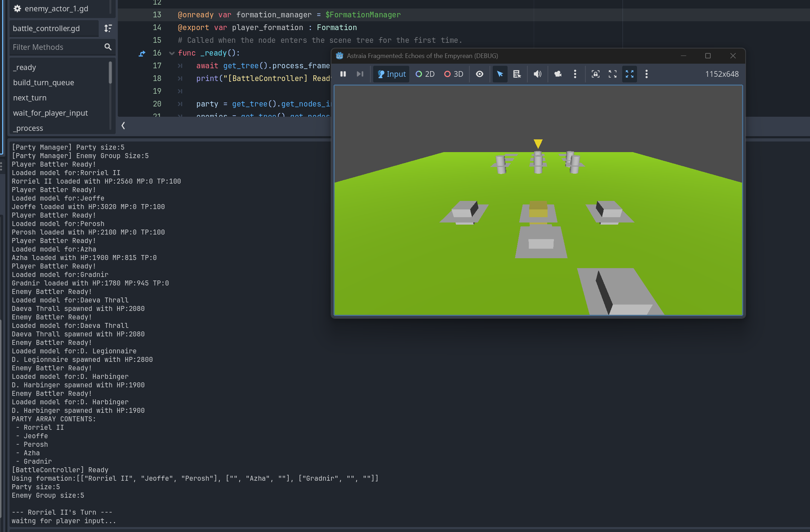810x532 pixels.
Task: Click the keep aspect expand icon
Action: click(612, 74)
